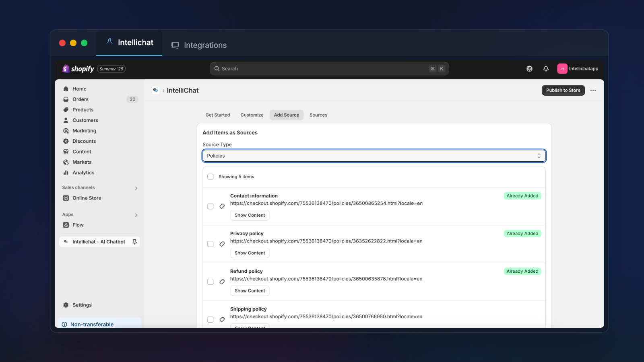Click Already Added badge on Contact information

[522, 196]
